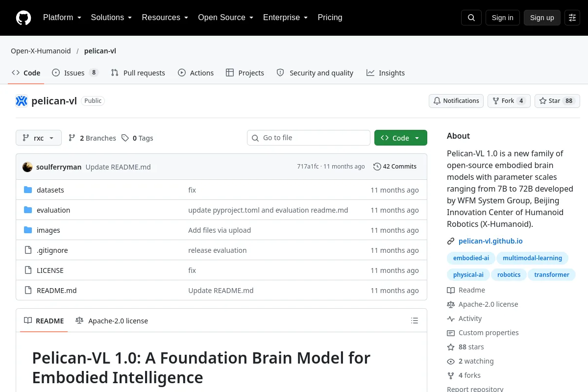The height and width of the screenshot is (392, 588).
Task: Open the Open-X-Humanoid owner link
Action: tap(41, 51)
